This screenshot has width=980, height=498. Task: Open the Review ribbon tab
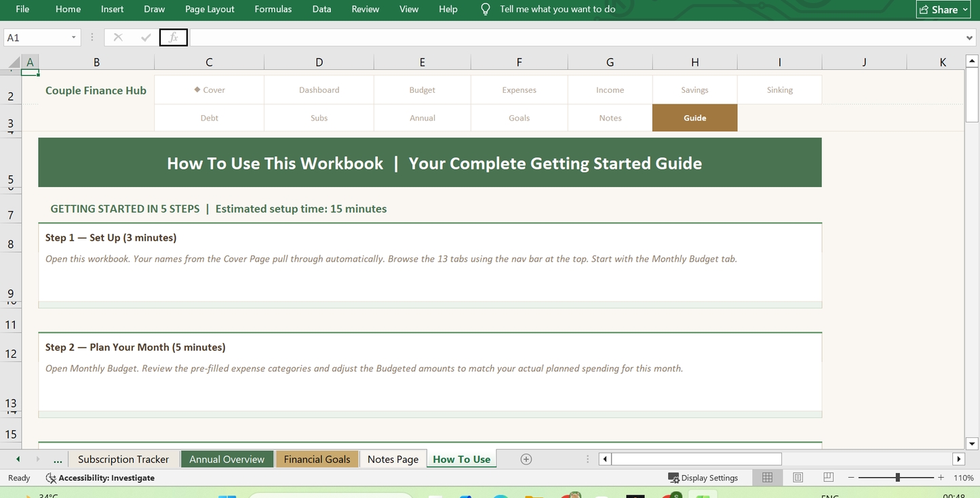(x=366, y=9)
